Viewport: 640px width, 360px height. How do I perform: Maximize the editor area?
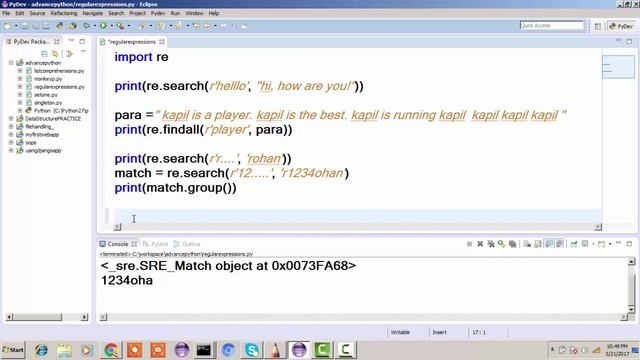[x=629, y=41]
